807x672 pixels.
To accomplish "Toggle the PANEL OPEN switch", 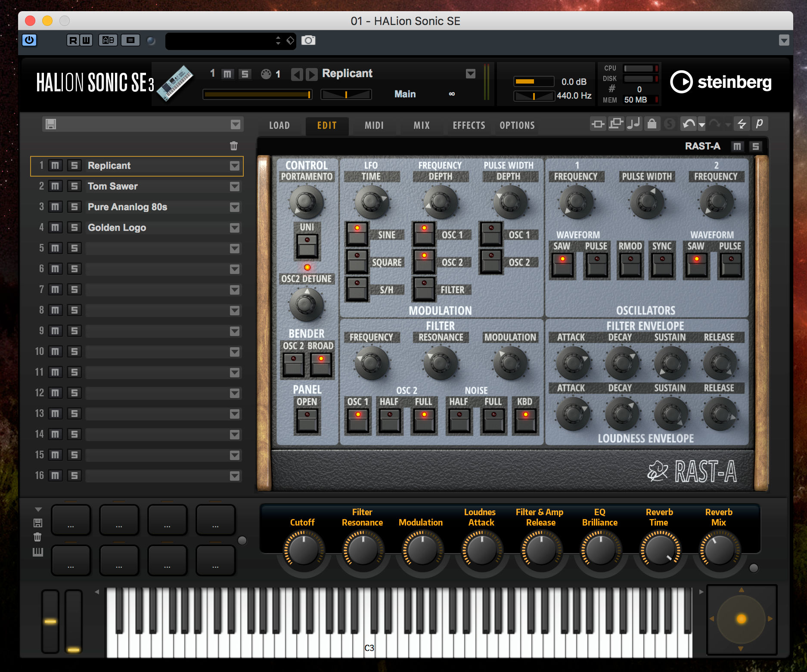I will pyautogui.click(x=307, y=421).
